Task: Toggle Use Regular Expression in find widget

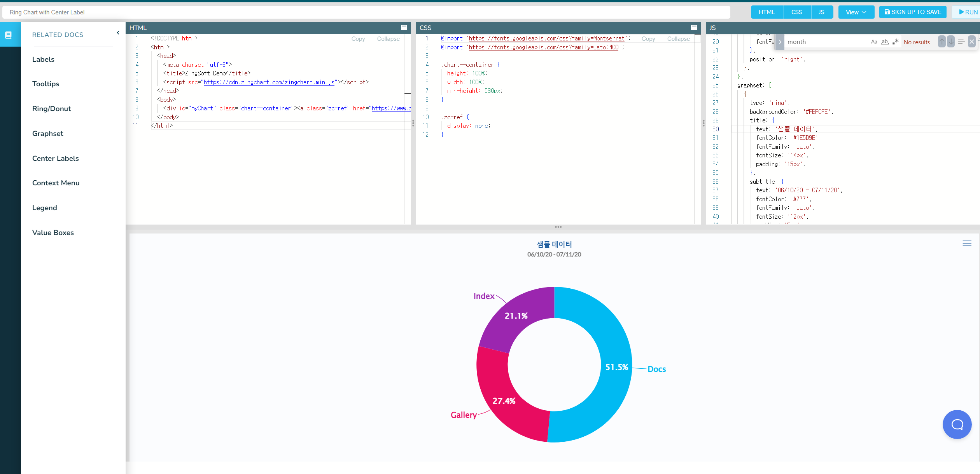Action: click(x=895, y=42)
